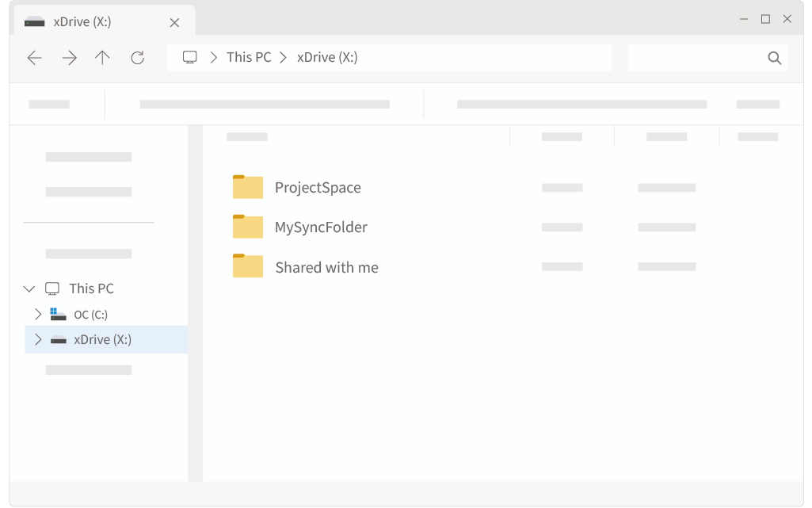Select the ProjectSpace folder icon
Viewport: 812px width, 508px height.
click(x=247, y=187)
